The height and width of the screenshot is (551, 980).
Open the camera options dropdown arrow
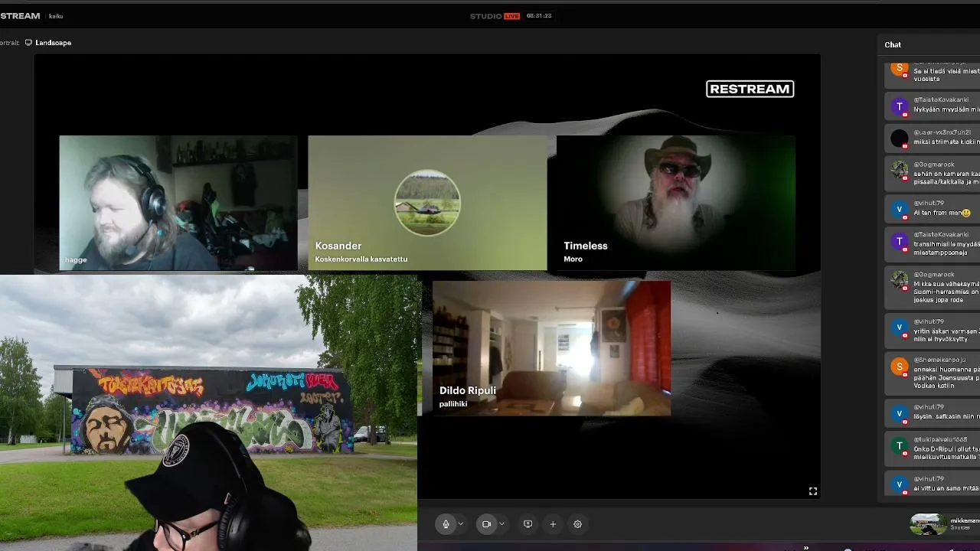(501, 524)
